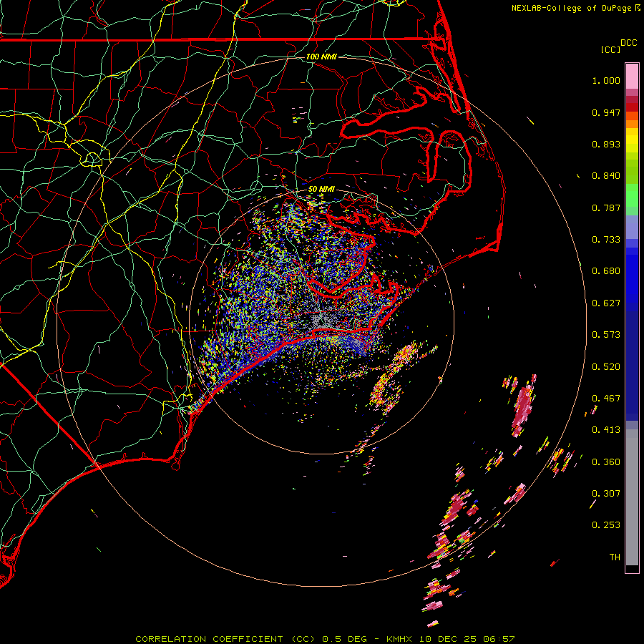Click the gray radar site center near KMHX
This screenshot has height=644, width=644.
tap(321, 318)
